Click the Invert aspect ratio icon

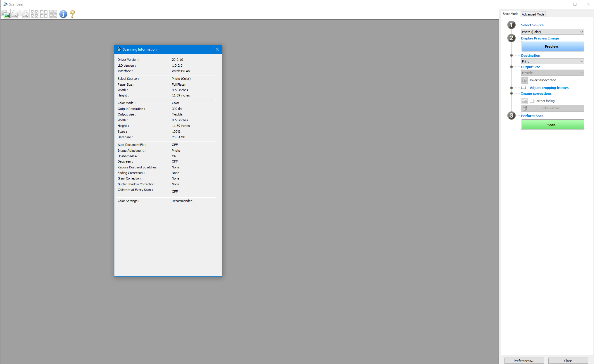click(x=524, y=80)
